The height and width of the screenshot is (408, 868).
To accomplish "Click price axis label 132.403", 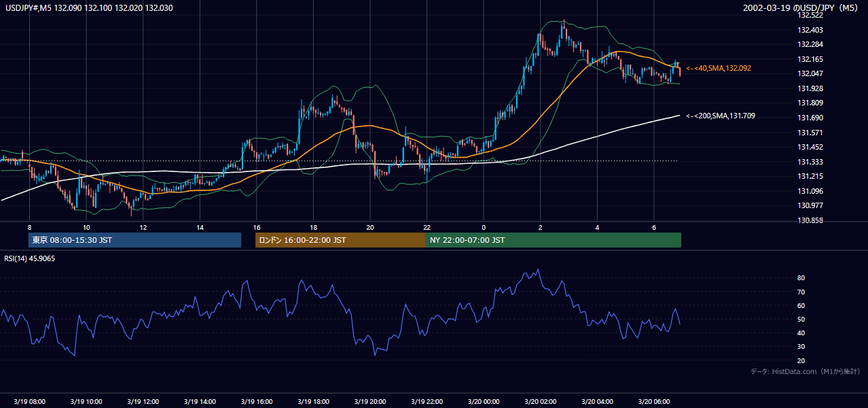I will pyautogui.click(x=811, y=30).
